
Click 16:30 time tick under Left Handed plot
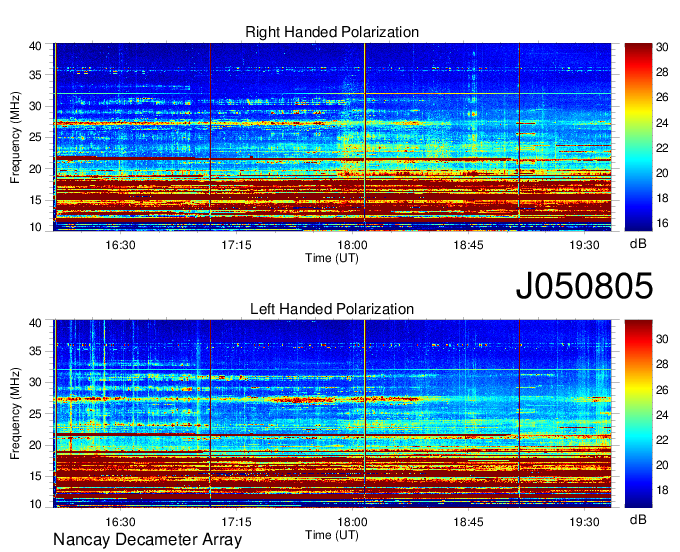[x=120, y=522]
